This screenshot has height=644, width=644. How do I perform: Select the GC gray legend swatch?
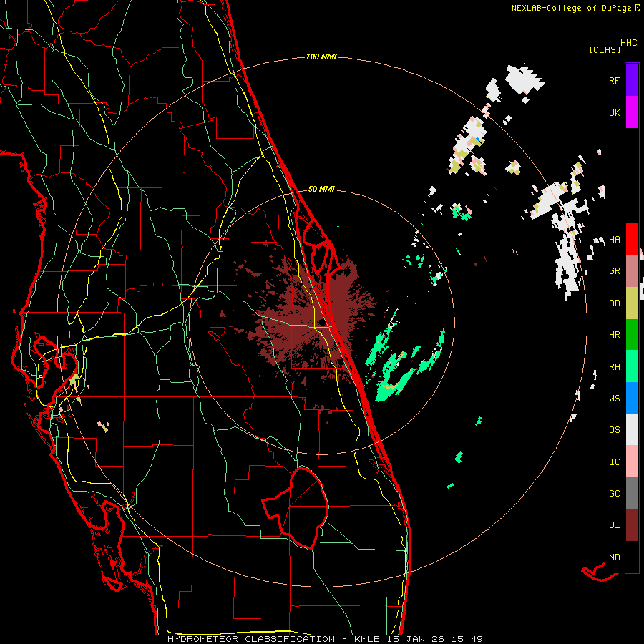(632, 493)
